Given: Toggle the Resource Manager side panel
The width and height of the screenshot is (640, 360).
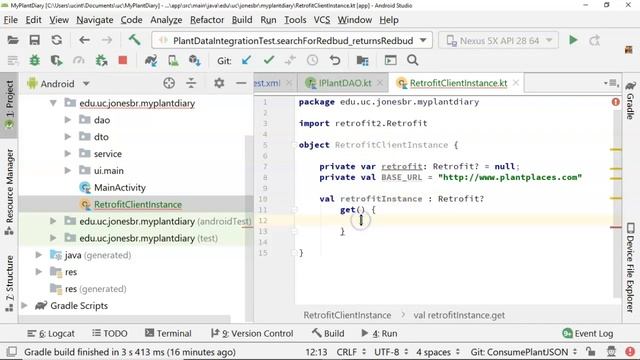Looking at the screenshot, I should click(x=9, y=192).
